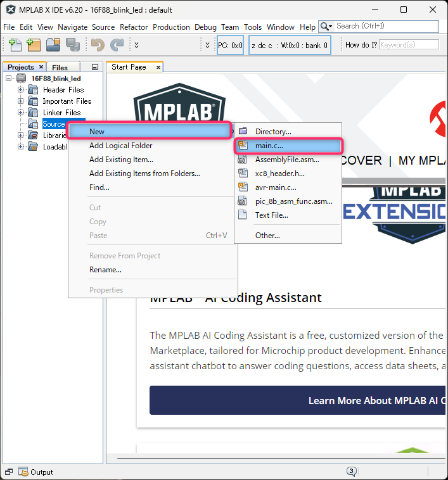Click the Libraries folder icon
Screen dimensions: 448x480
33,135
